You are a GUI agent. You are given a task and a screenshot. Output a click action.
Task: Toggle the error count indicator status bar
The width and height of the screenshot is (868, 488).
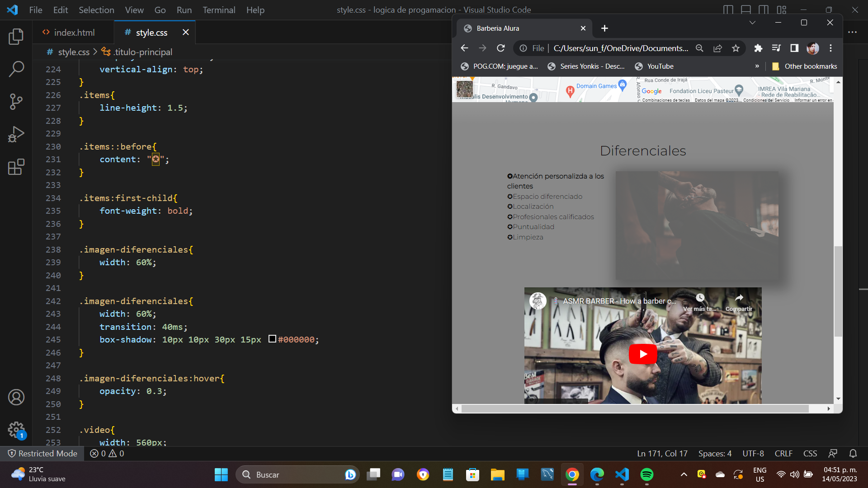pyautogui.click(x=108, y=454)
